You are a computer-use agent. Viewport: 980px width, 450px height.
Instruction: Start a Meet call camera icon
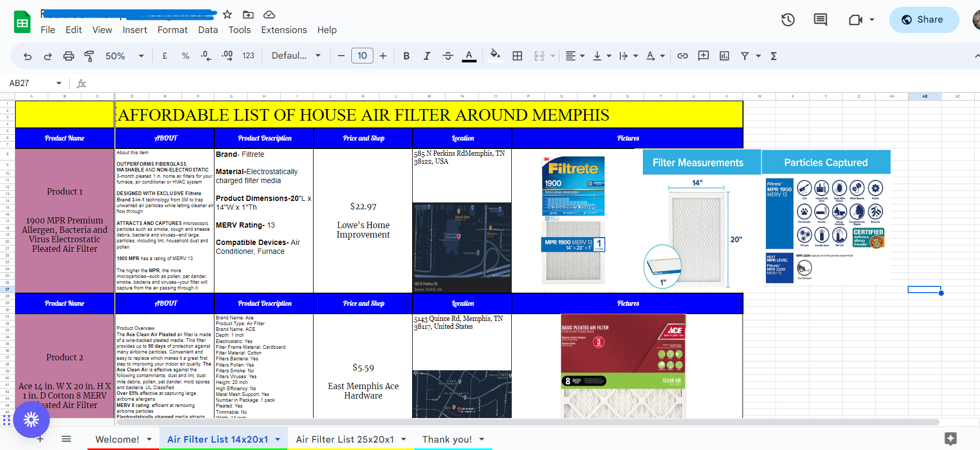(x=856, y=20)
